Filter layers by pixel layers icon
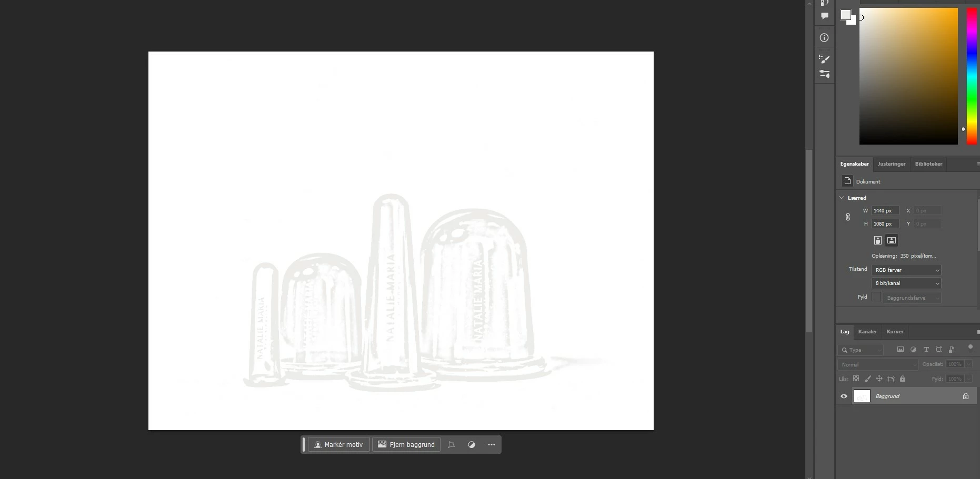 pos(901,350)
